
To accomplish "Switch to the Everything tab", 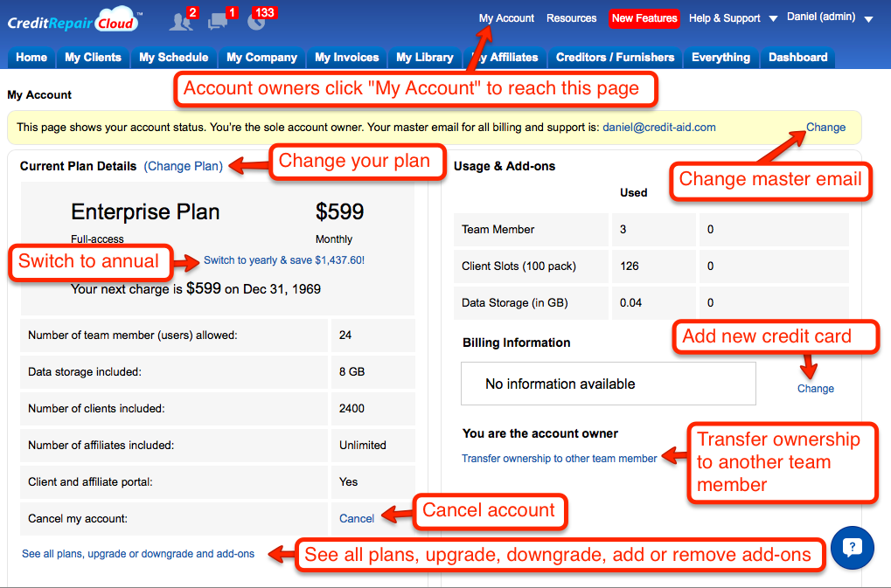I will (720, 58).
